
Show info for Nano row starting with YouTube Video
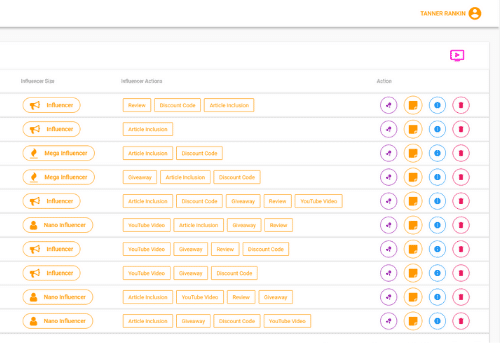click(437, 225)
